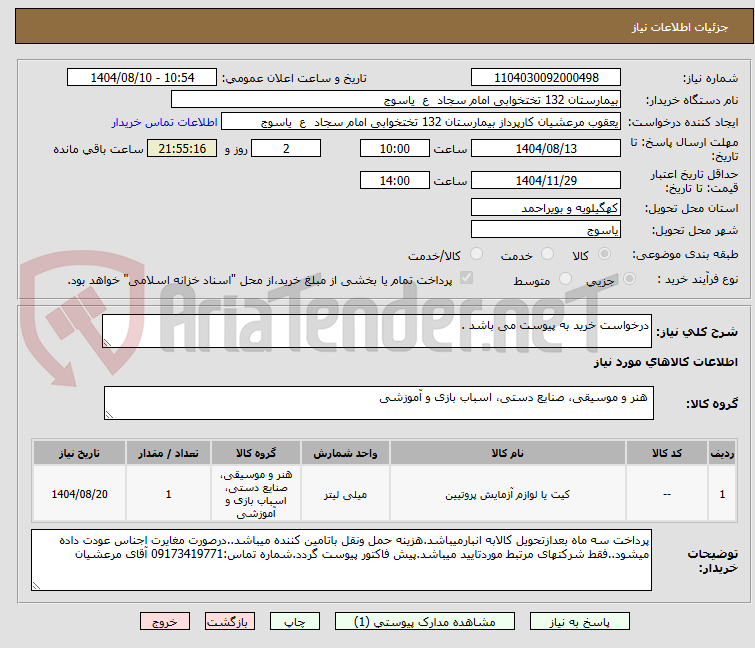This screenshot has height=648, width=755.
Task: Click the نام دستگاه خریدار field
Action: [396, 100]
